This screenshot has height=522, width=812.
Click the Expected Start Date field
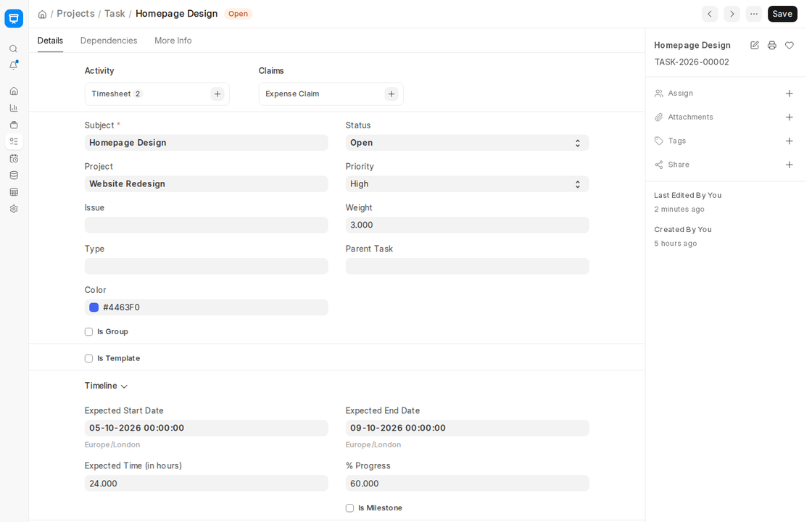pyautogui.click(x=206, y=428)
